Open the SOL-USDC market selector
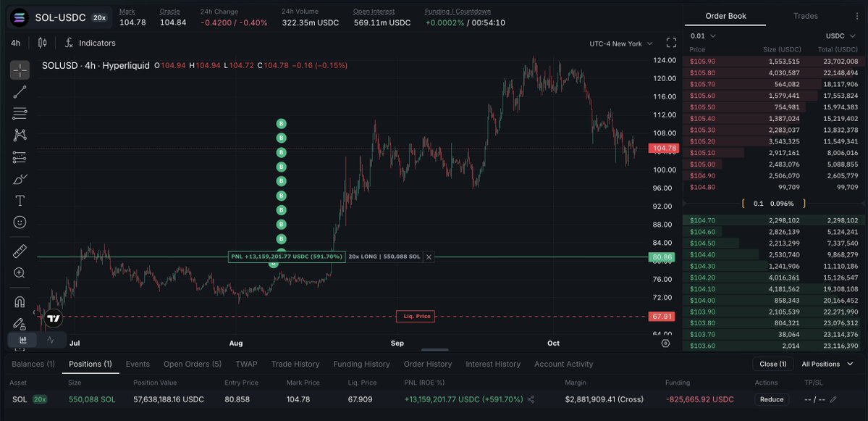Viewport: 868px width, 421px height. tap(59, 17)
